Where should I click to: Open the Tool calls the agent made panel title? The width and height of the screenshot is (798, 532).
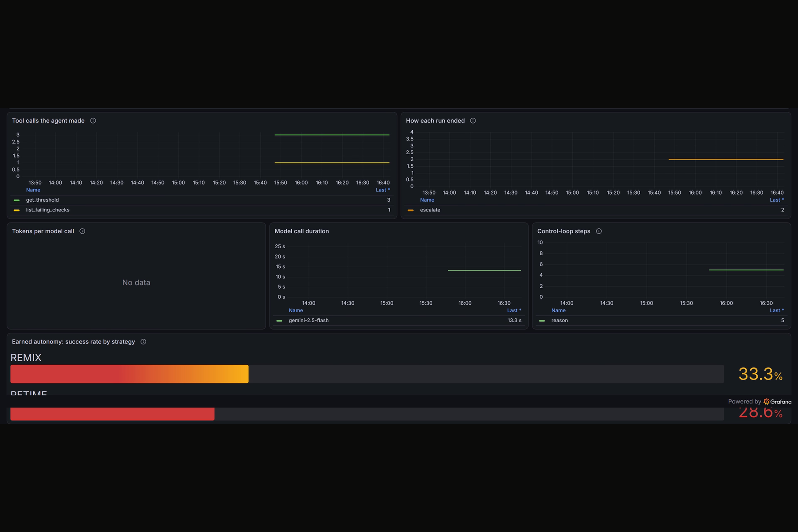click(x=48, y=121)
